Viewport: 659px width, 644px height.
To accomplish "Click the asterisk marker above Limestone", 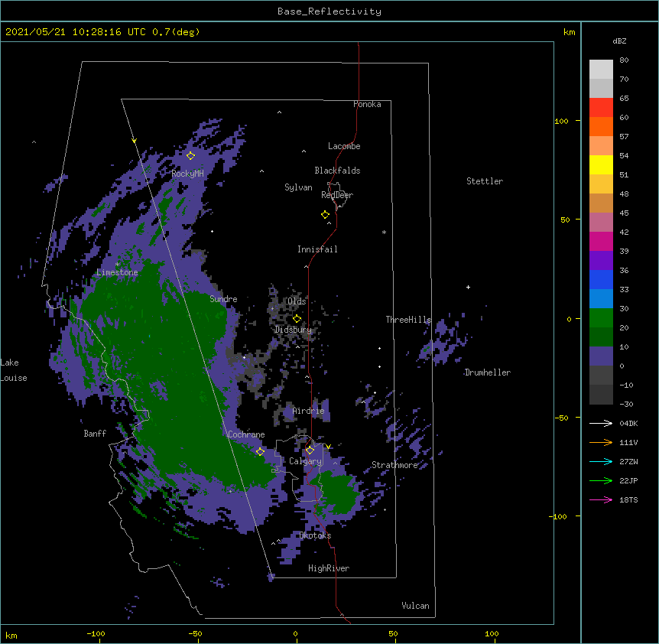I will 117,265.
